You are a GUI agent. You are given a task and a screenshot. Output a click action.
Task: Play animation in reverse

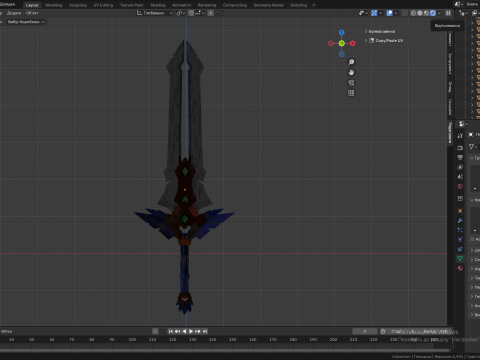pos(184,331)
